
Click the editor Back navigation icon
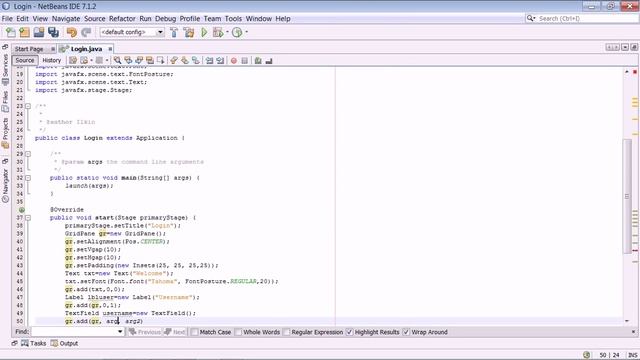(x=84, y=60)
